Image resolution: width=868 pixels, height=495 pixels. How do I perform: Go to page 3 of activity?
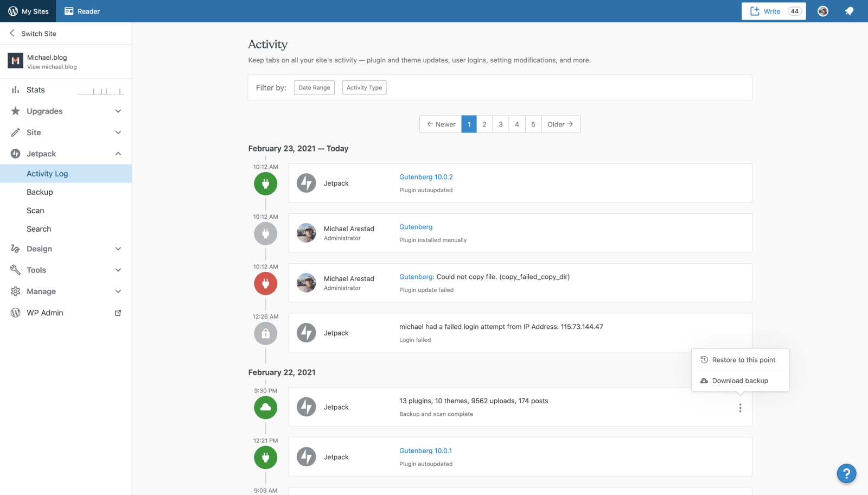coord(501,124)
